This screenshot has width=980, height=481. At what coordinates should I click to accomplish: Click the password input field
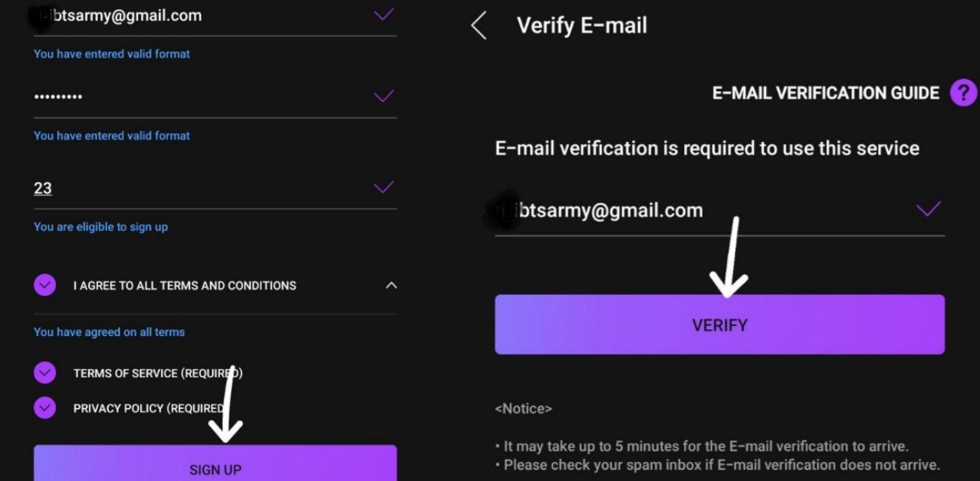192,97
